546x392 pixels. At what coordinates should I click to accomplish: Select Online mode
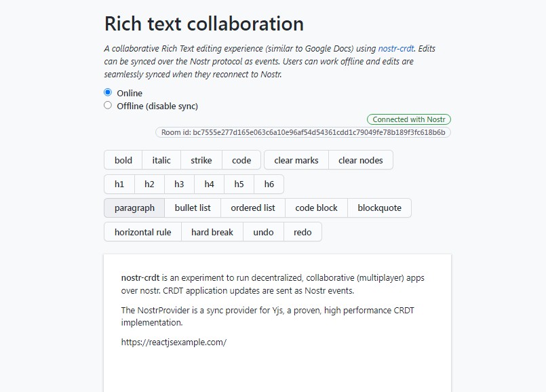click(x=108, y=93)
